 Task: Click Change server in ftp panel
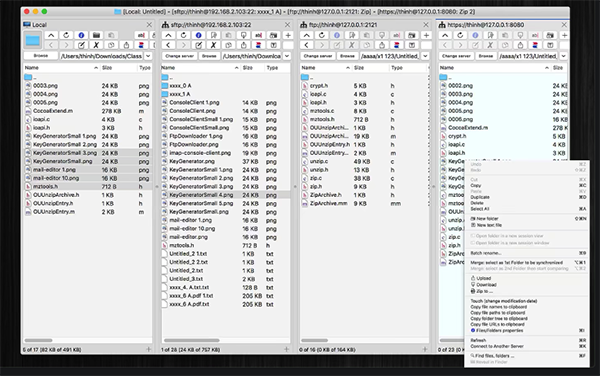tap(318, 56)
